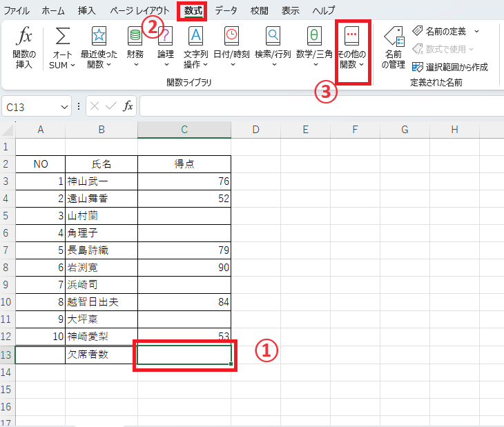The height and width of the screenshot is (427, 504).
Task: Click score cell showing 90
Action: click(184, 268)
